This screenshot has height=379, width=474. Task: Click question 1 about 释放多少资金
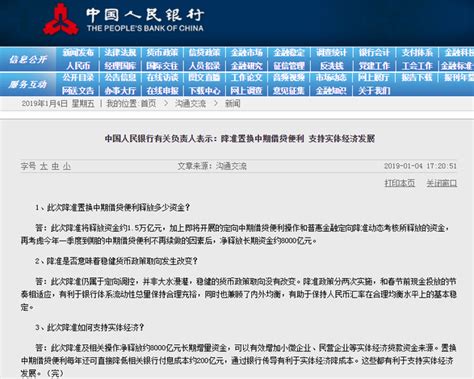(112, 208)
